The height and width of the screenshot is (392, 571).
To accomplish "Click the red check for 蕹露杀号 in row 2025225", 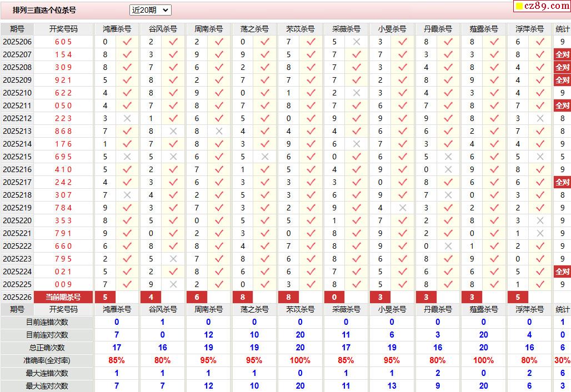I will 494,284.
